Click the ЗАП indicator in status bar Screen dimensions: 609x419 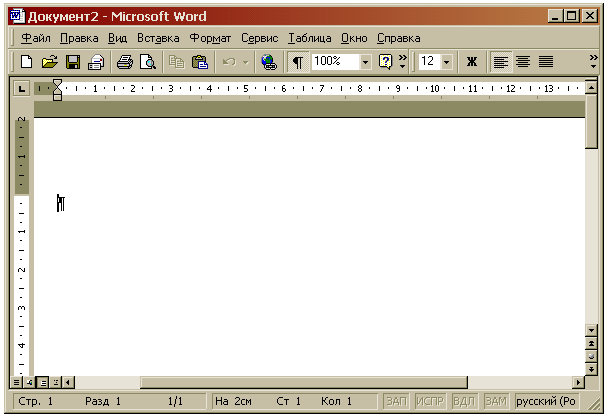coord(396,401)
